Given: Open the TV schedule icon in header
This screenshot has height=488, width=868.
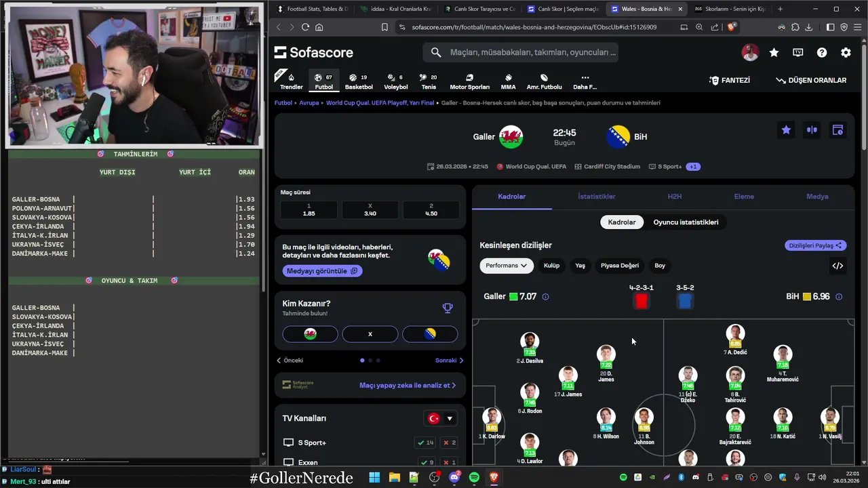Looking at the screenshot, I should coord(798,52).
